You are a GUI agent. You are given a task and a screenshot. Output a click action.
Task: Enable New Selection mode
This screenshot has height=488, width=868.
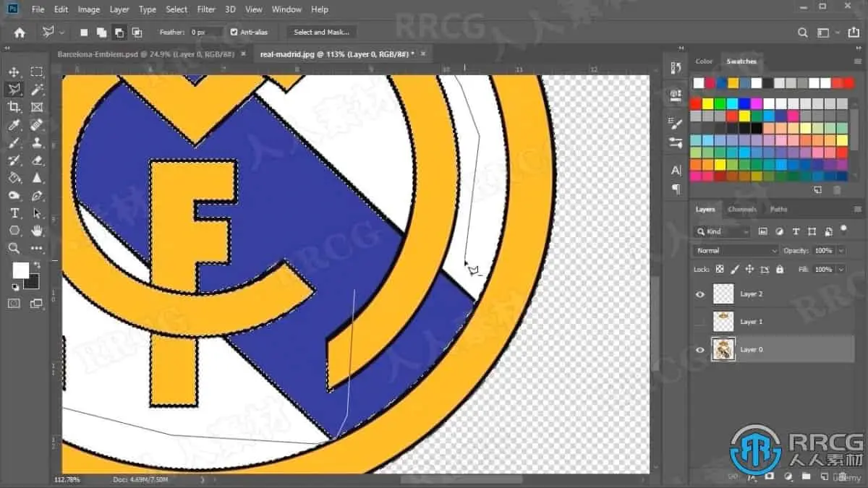pos(84,33)
